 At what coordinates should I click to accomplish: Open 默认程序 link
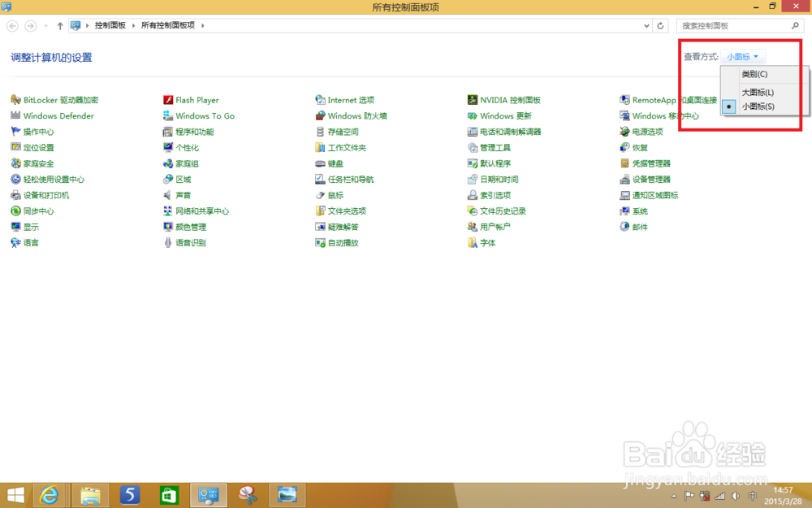click(x=495, y=163)
